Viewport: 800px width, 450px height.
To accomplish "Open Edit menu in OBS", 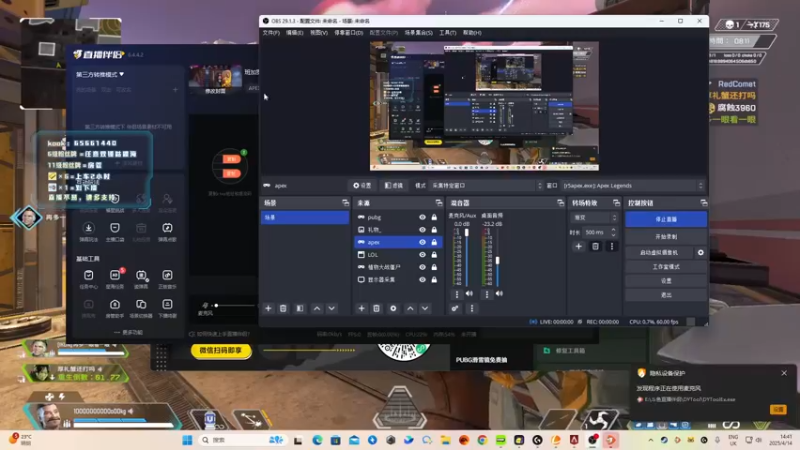I will click(x=294, y=33).
